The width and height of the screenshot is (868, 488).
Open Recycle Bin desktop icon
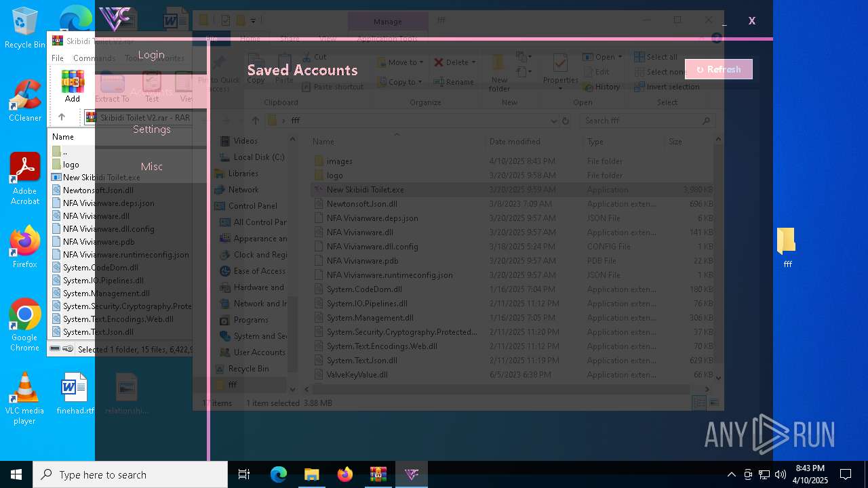click(25, 28)
